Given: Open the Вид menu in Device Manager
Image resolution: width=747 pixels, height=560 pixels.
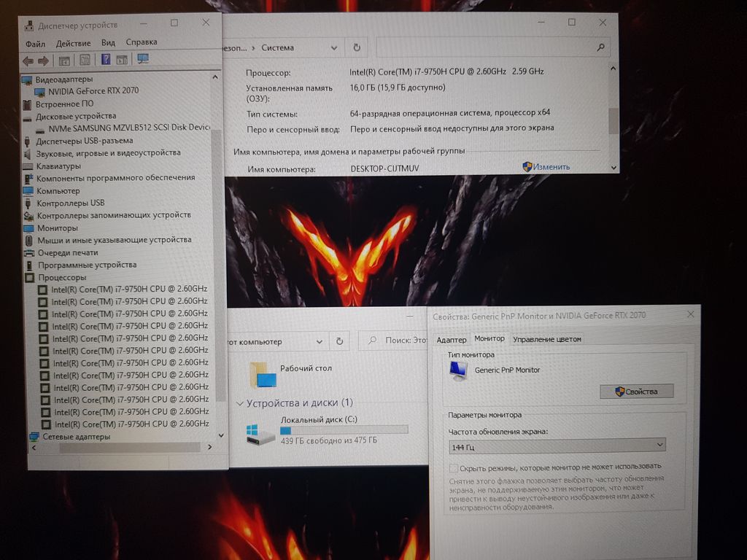Looking at the screenshot, I should point(108,43).
